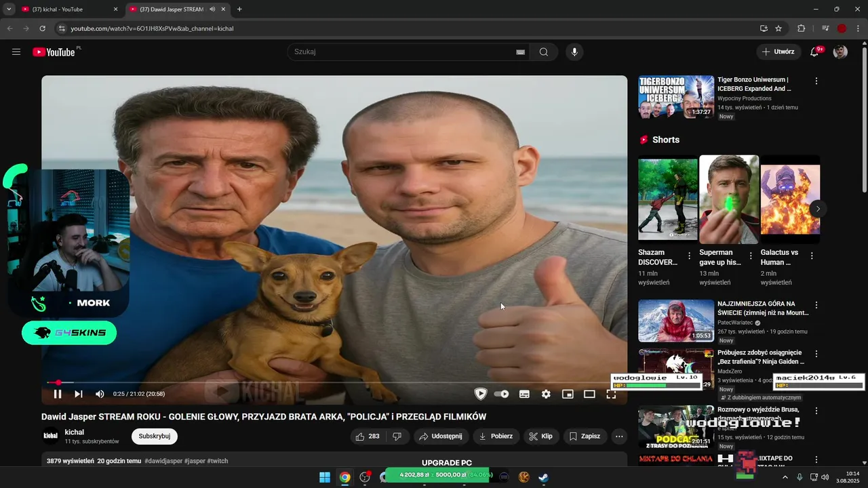Open options for Tiger Bonzo Uniwersum video

click(816, 81)
